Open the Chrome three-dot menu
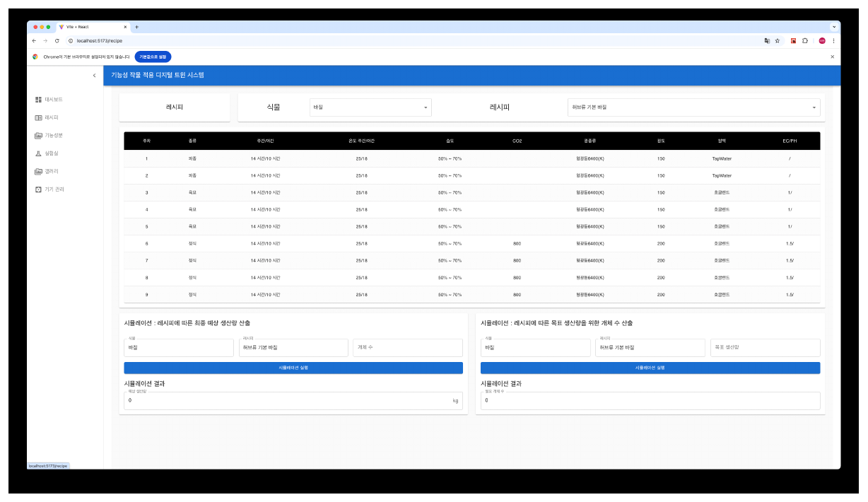Viewport: 868px width, 502px height. (833, 41)
